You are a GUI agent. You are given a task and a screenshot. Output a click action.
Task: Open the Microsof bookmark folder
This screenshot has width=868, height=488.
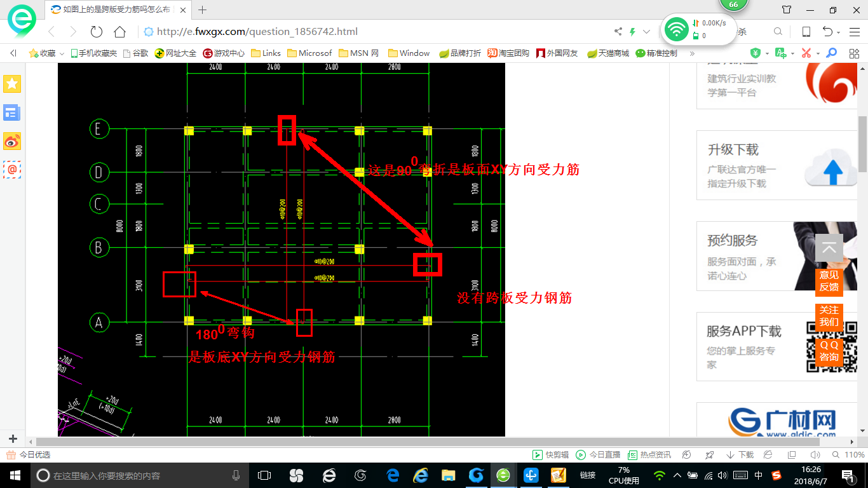310,53
